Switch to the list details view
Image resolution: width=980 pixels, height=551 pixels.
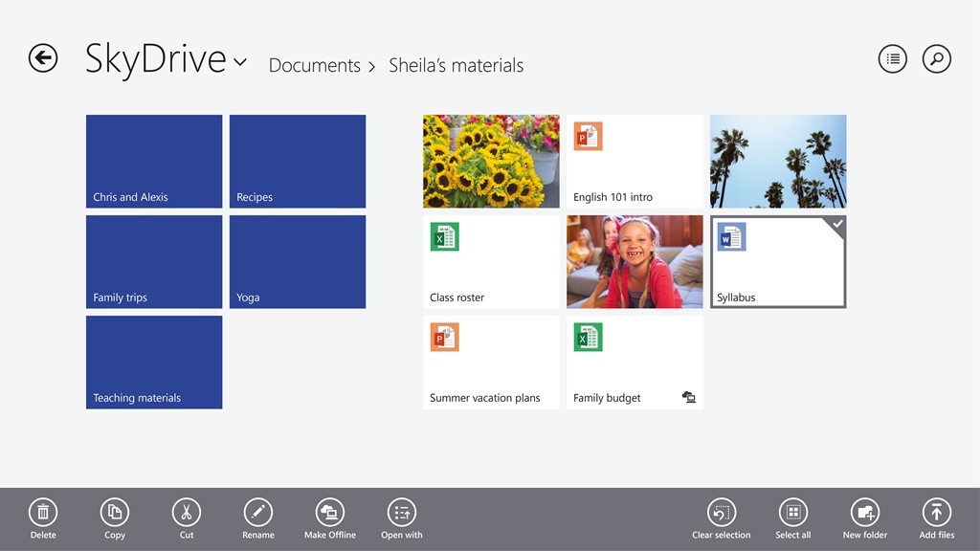tap(893, 58)
